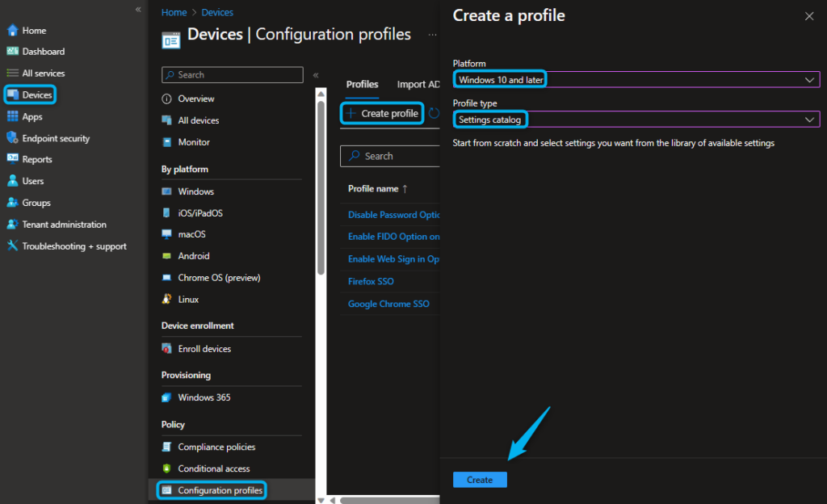Open the Profile type dropdown
827x504 pixels.
635,119
